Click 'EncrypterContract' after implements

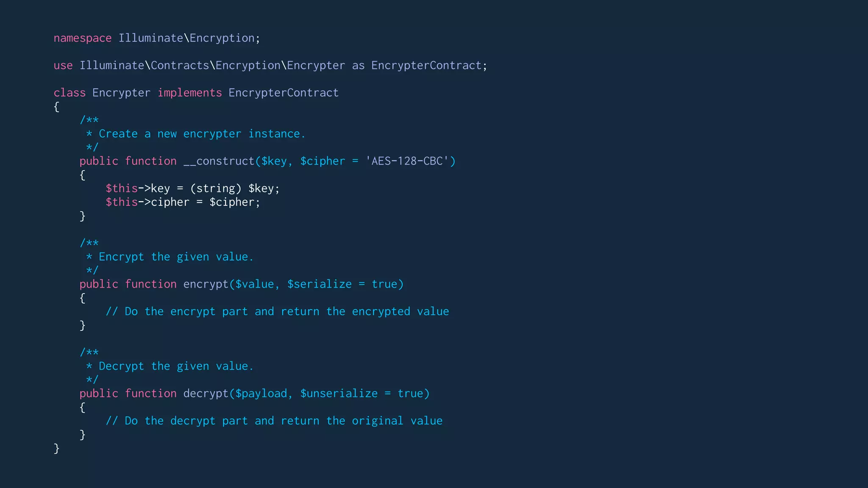[284, 93]
